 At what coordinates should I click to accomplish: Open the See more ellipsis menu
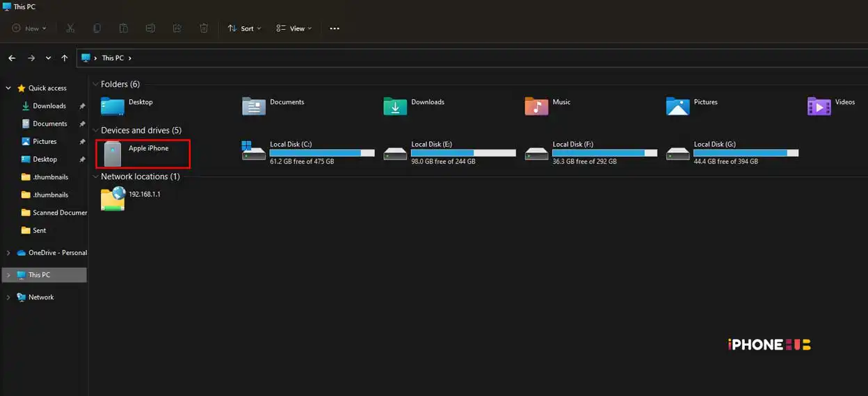tap(335, 28)
